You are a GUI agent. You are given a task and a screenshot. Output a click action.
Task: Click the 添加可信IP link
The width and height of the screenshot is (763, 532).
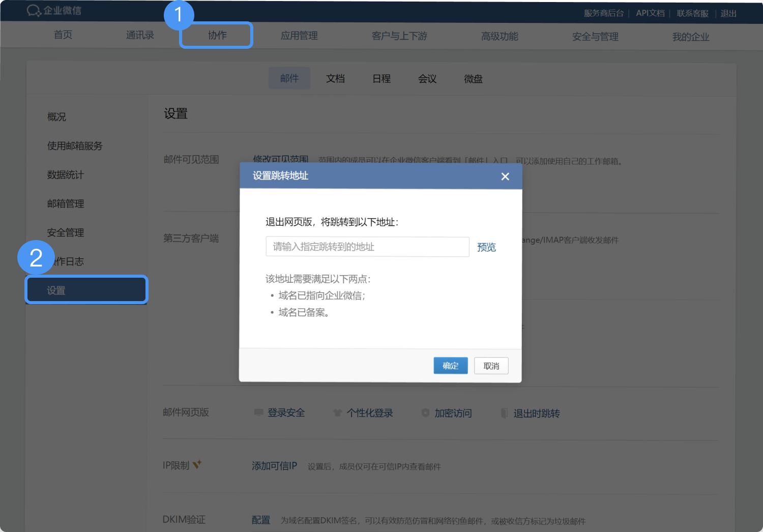pos(275,466)
